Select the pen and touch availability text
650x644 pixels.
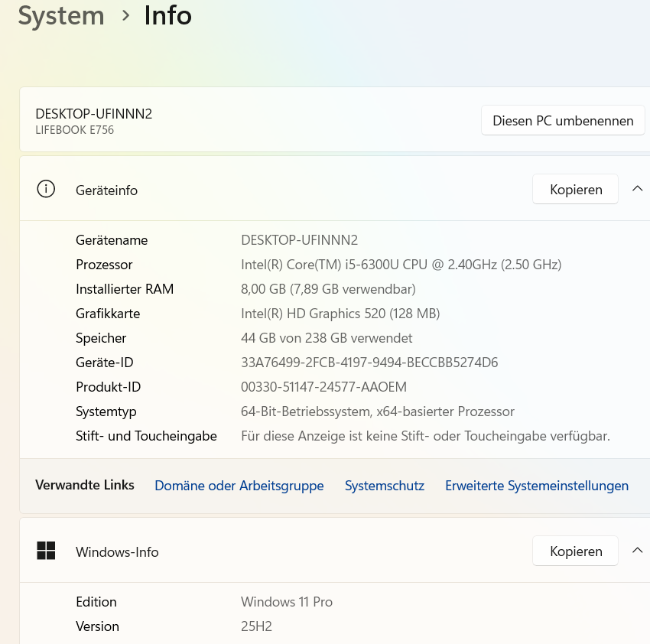(x=425, y=436)
